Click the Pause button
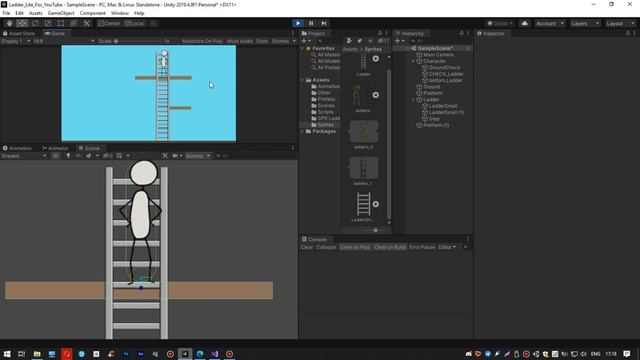 click(311, 23)
